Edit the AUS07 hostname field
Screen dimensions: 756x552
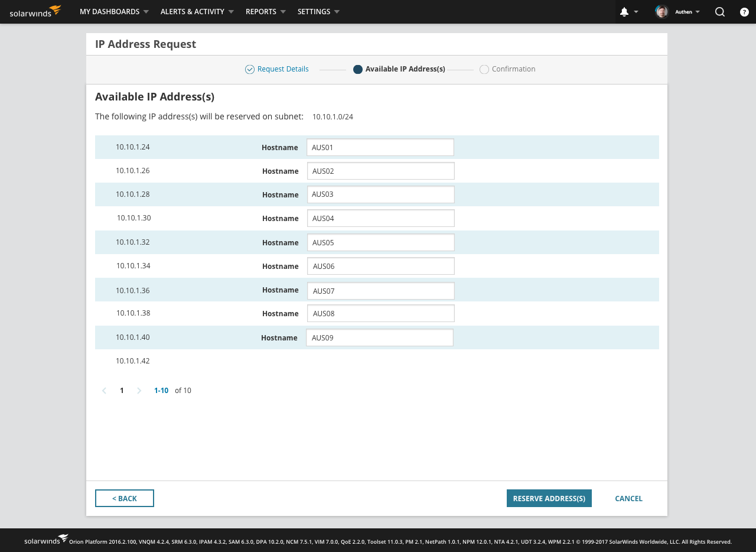pos(381,291)
